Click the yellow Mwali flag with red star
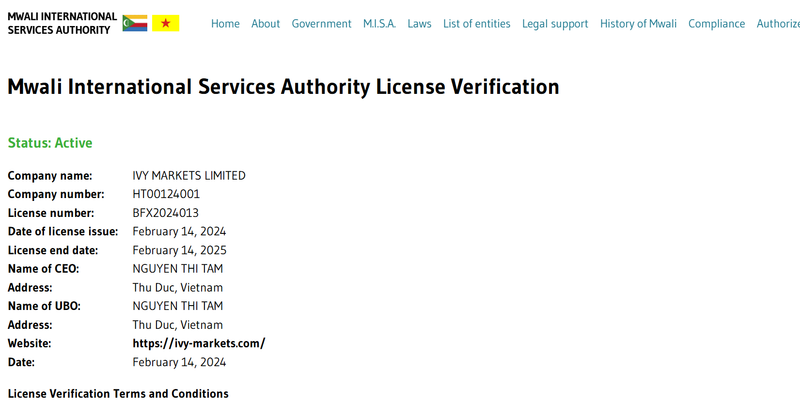The image size is (800, 414). [166, 23]
